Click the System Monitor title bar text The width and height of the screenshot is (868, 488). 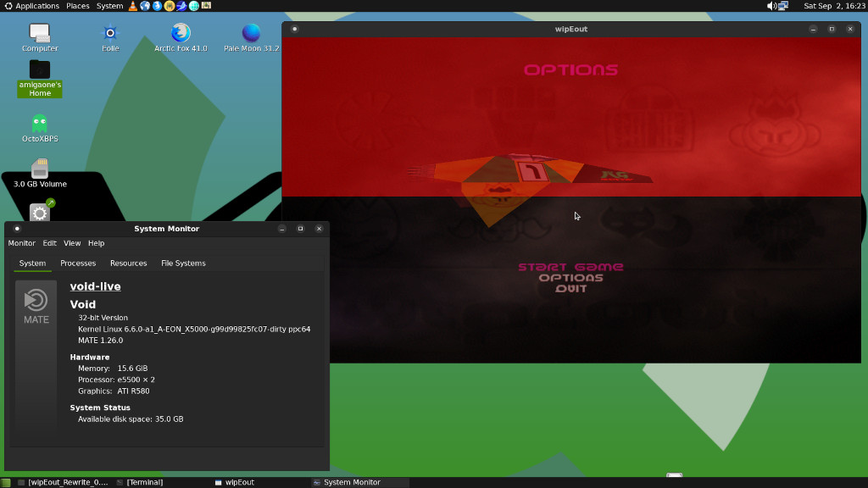[x=167, y=229]
